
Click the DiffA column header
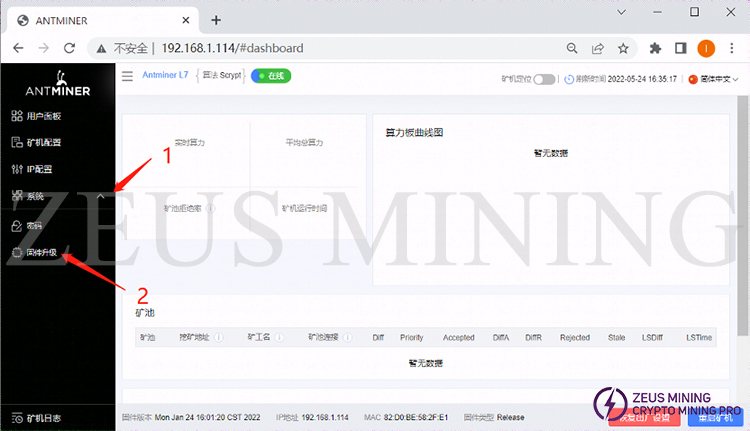click(x=501, y=337)
